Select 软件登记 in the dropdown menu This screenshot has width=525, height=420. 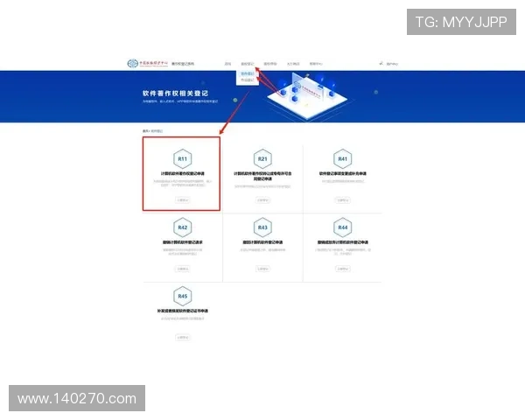pyautogui.click(x=248, y=73)
